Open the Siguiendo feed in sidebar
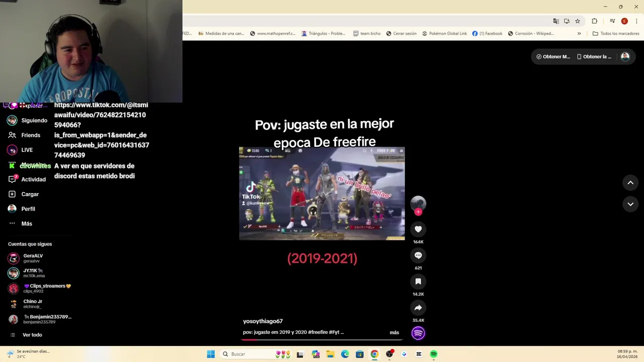 coord(28,121)
